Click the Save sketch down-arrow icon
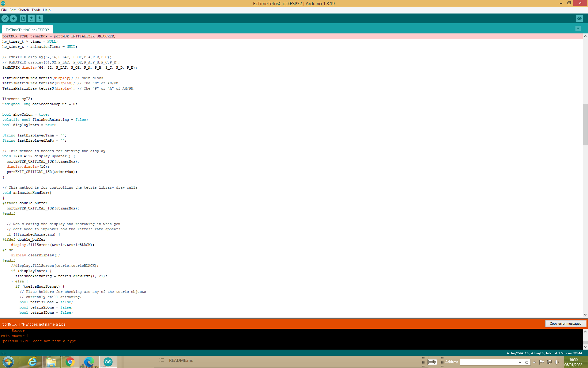The width and height of the screenshot is (588, 368). [x=40, y=19]
